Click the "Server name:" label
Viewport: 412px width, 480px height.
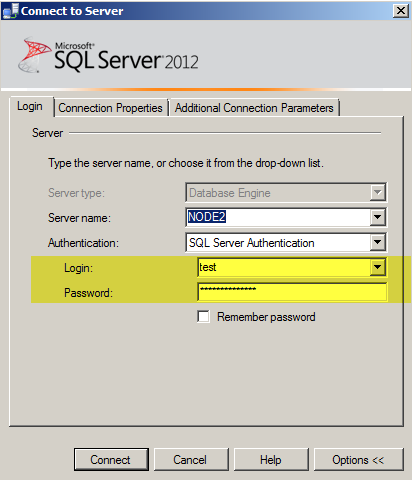pos(79,218)
